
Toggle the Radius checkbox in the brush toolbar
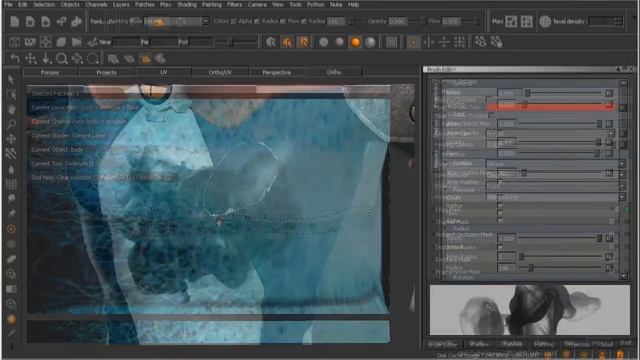pyautogui.click(x=282, y=21)
